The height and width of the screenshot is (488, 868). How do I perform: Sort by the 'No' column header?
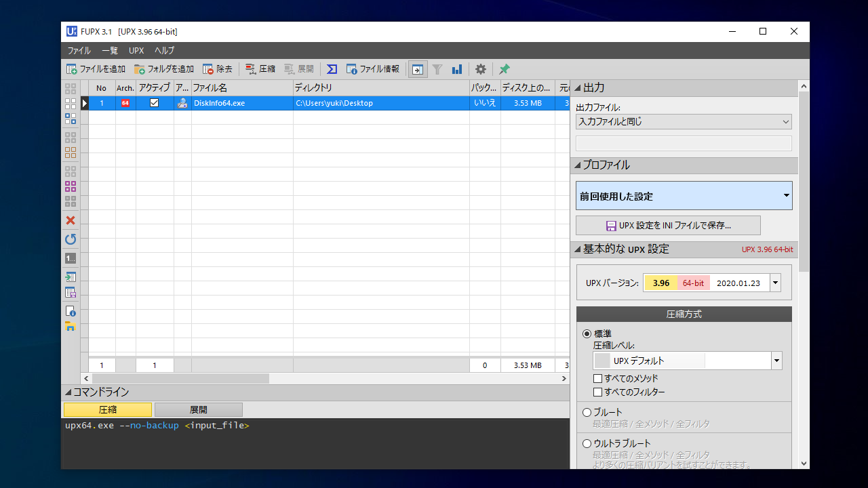(x=102, y=88)
